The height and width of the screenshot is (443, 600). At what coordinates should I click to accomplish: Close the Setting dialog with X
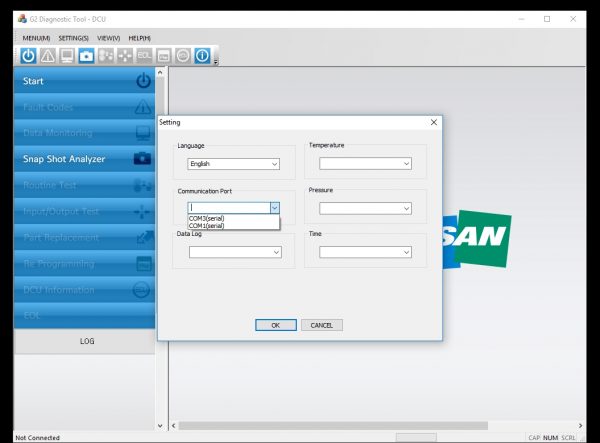[x=434, y=122]
